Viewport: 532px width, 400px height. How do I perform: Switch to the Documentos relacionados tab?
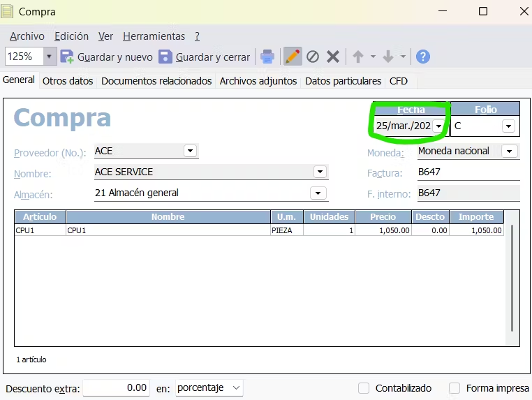pos(156,81)
